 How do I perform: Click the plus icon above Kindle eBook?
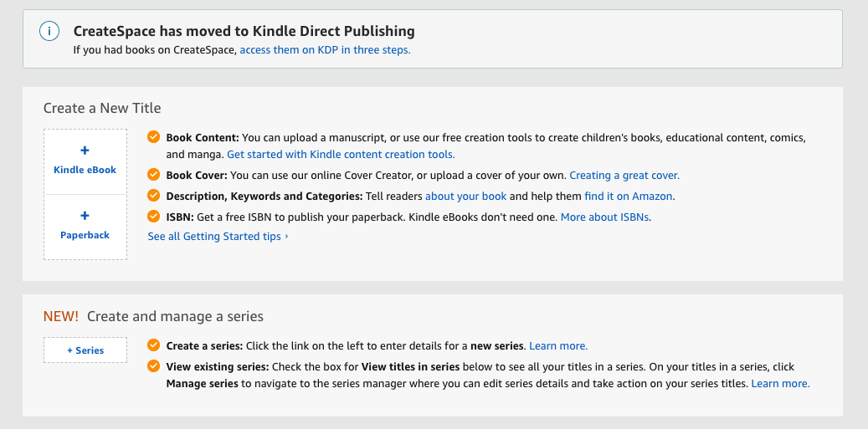[x=85, y=151]
